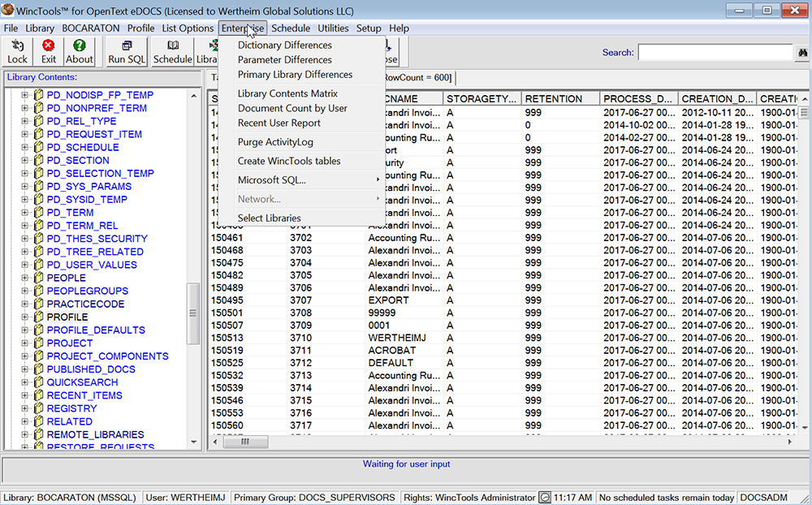Screen dimensions: 812x505
Task: Click the STORAGETY... column header
Action: [x=482, y=98]
